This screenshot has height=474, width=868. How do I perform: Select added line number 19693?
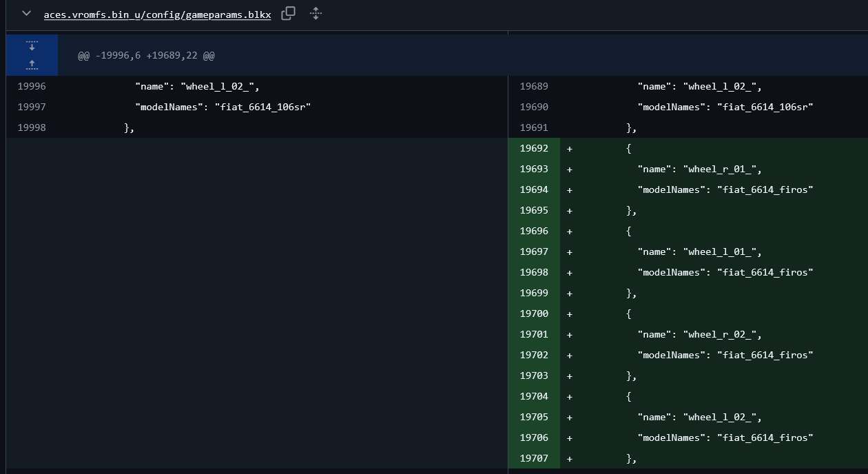[x=534, y=169]
